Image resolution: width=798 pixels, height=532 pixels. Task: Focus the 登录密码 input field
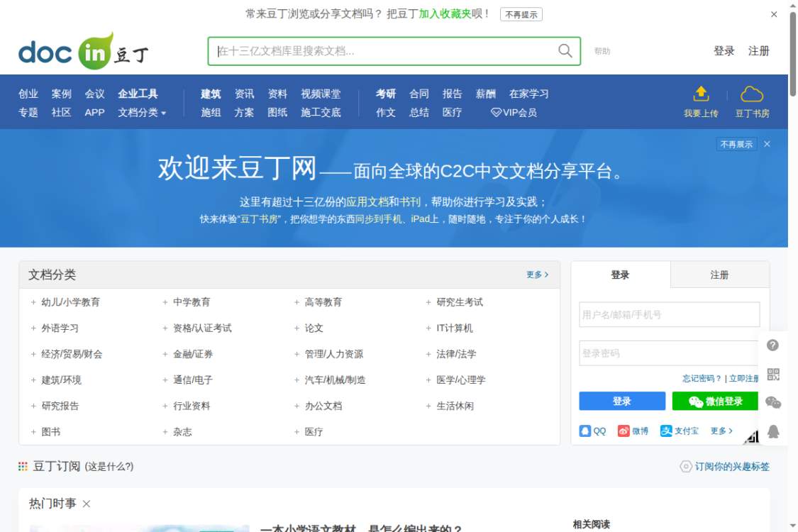click(669, 353)
